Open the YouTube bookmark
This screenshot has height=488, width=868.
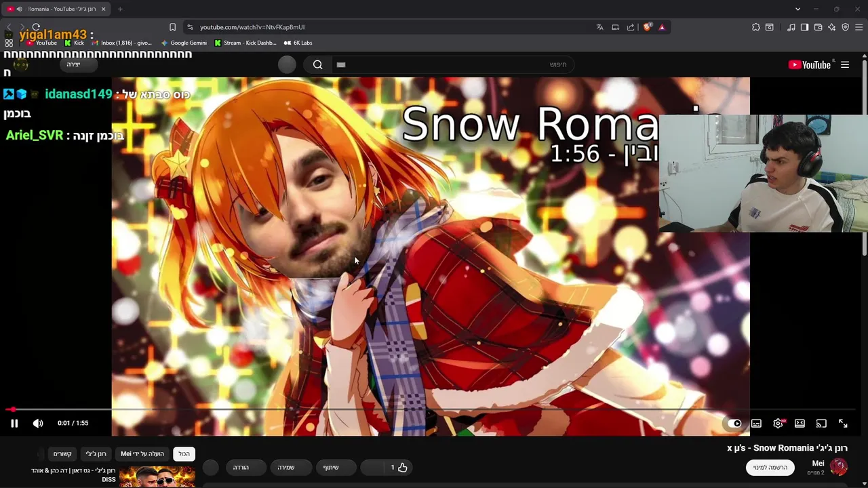pyautogui.click(x=41, y=43)
